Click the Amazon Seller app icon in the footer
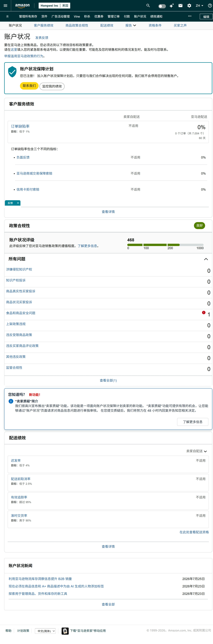The height and width of the screenshot is (644, 213). pyautogui.click(x=65, y=631)
